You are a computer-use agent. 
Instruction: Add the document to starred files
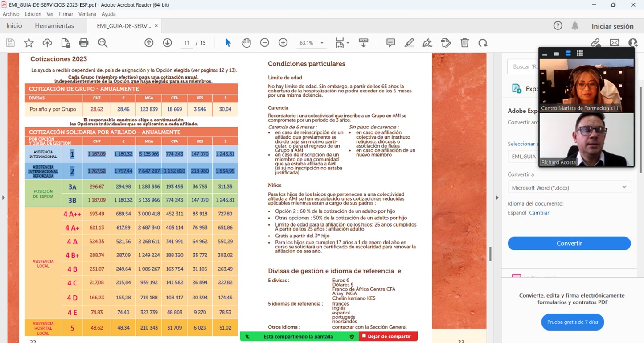coord(29,43)
